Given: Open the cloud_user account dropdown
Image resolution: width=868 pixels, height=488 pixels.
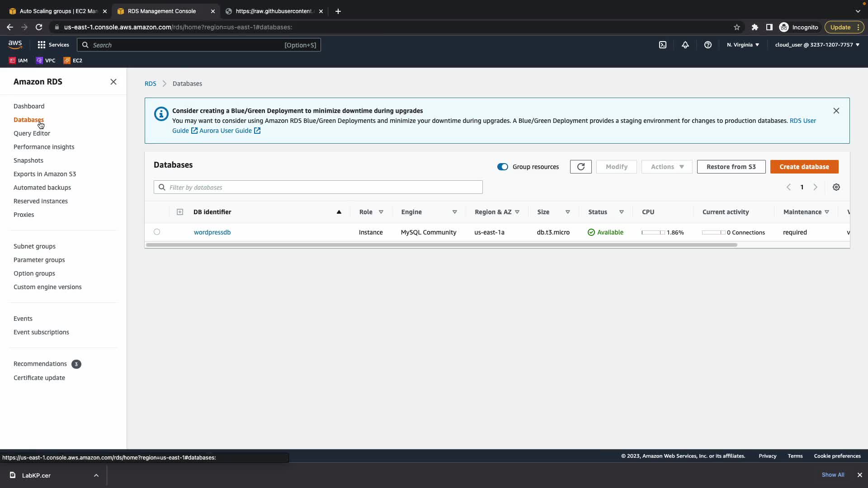Looking at the screenshot, I should click(x=817, y=45).
